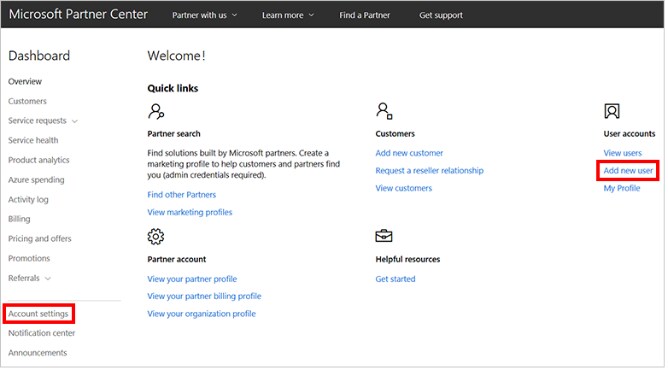Click the Partner account gear icon
Viewport: 668px width, 370px height.
[x=155, y=236]
